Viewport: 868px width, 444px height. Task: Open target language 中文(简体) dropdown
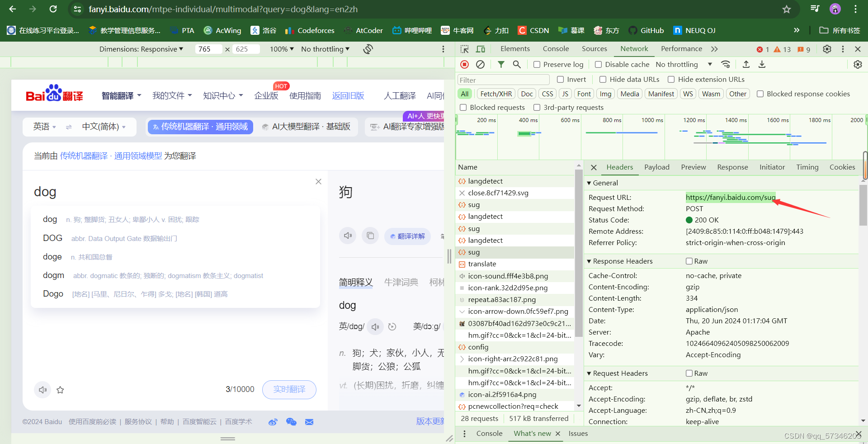click(104, 127)
